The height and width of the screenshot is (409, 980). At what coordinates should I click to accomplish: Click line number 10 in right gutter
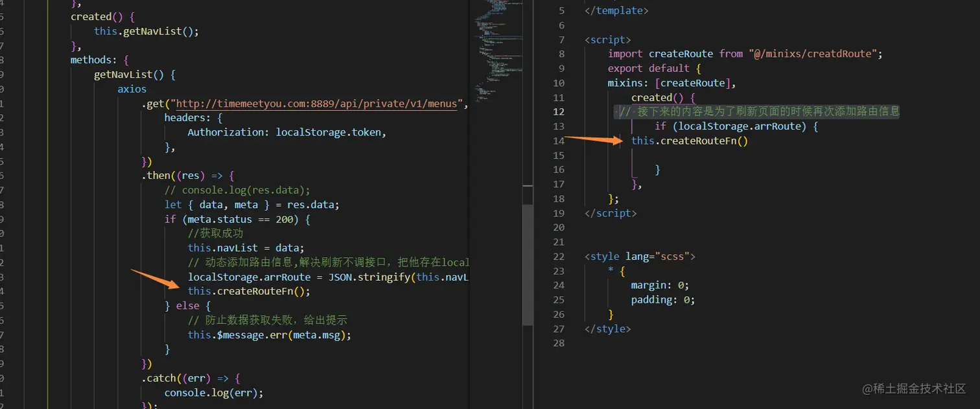point(559,83)
